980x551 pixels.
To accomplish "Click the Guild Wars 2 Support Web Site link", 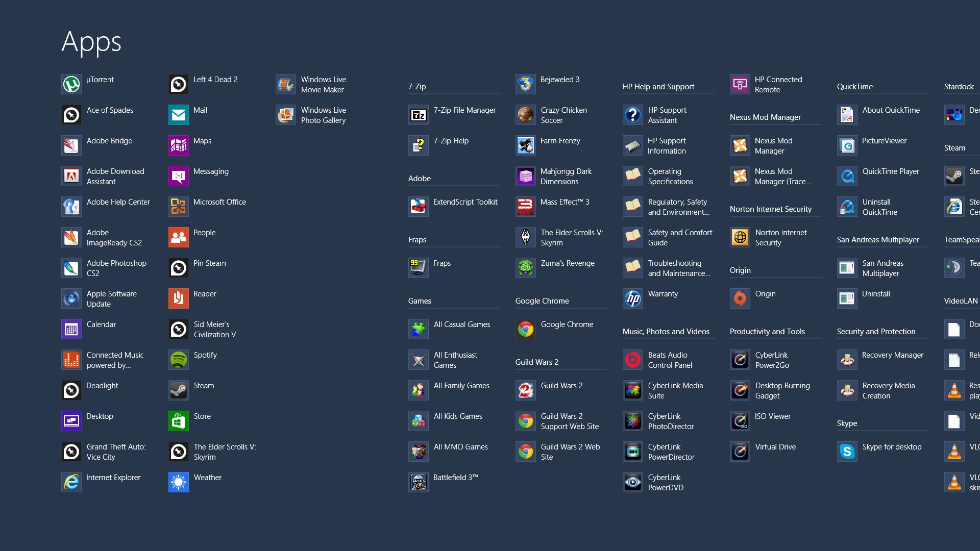I will [570, 421].
